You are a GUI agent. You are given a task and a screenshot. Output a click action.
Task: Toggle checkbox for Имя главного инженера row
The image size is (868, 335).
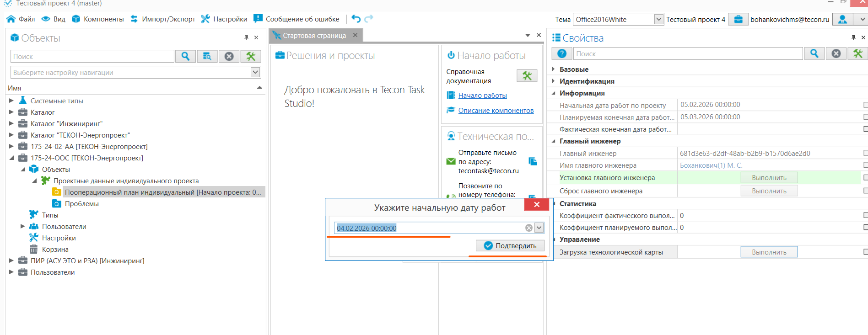pyautogui.click(x=865, y=165)
